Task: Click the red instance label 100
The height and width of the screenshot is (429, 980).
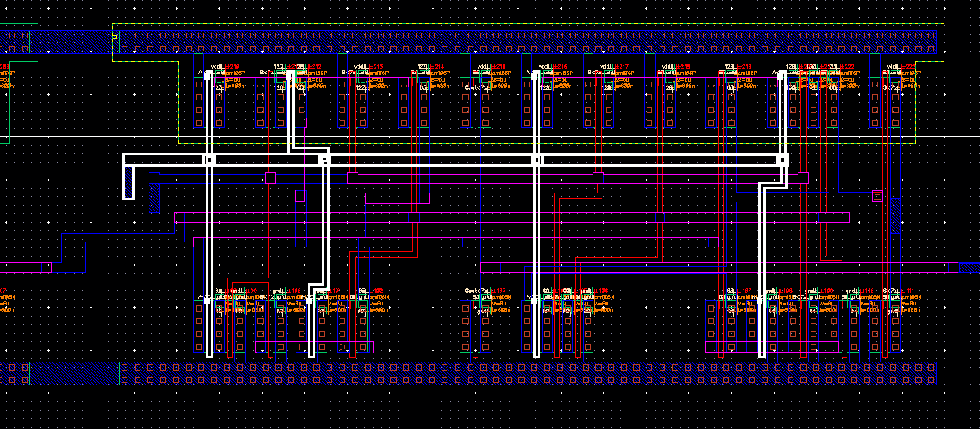Action: [x=294, y=291]
